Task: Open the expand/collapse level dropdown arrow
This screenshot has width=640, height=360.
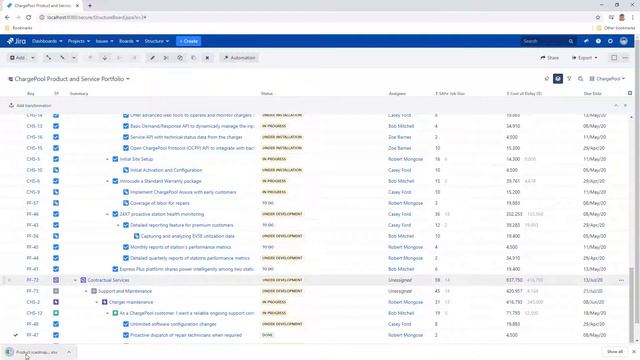Action: point(74,58)
